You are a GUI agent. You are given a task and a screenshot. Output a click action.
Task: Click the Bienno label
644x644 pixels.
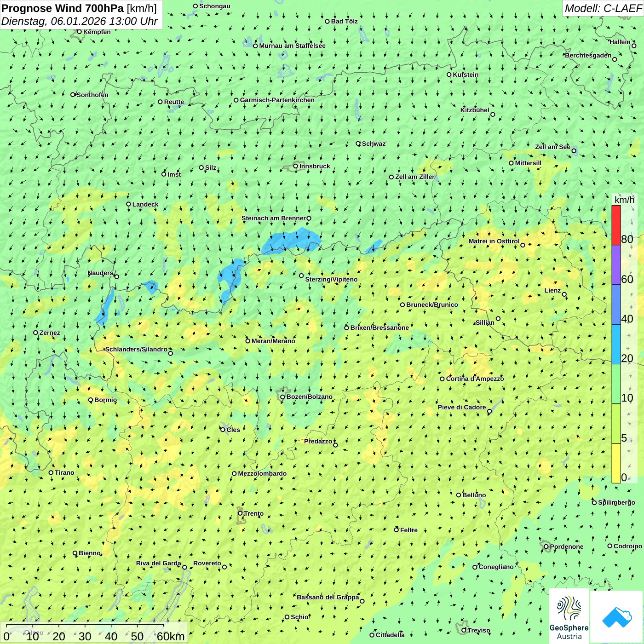pos(89,553)
